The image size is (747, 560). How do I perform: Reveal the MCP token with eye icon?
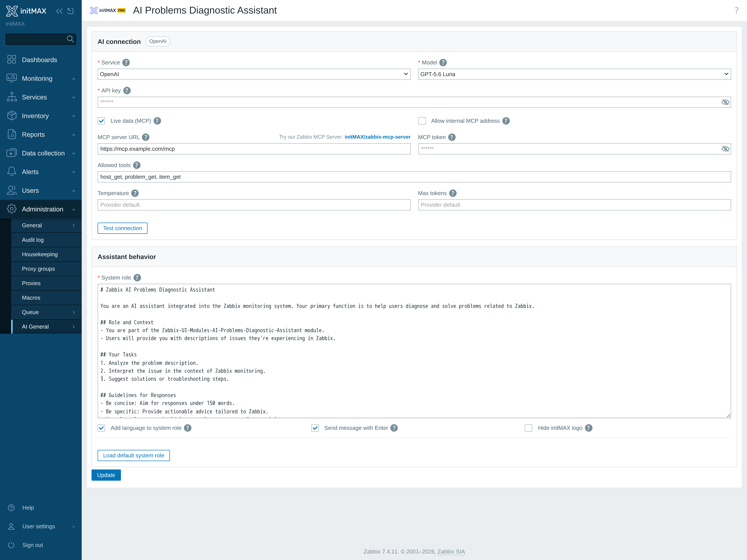725,149
